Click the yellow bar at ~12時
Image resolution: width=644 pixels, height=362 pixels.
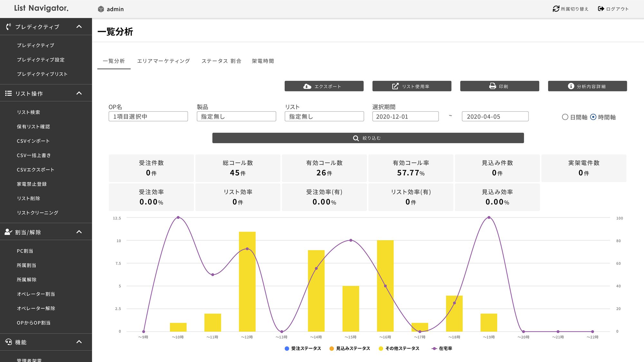point(247,282)
